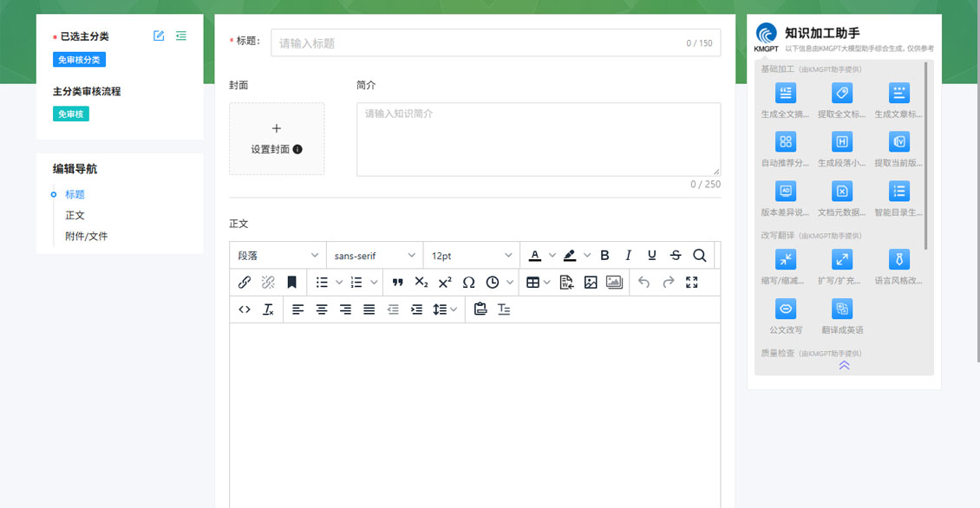Jump to 附件/文件 in editing navigation

coord(86,236)
